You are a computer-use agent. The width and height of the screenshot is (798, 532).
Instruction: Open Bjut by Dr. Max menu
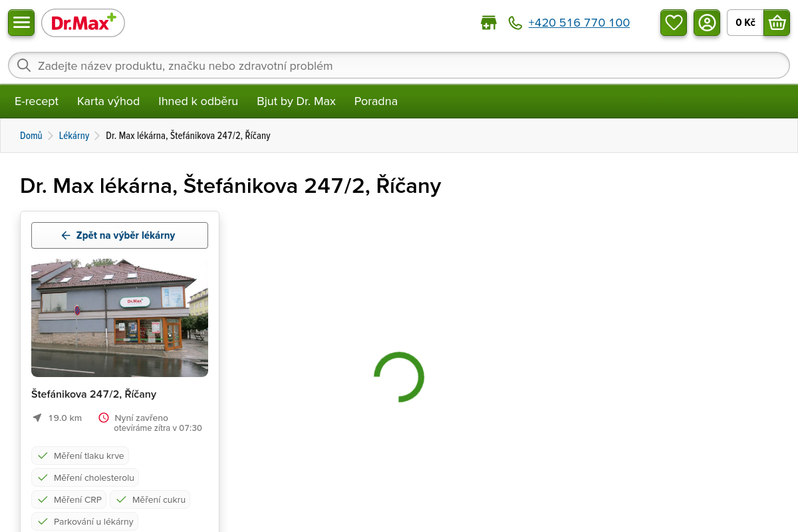click(296, 101)
